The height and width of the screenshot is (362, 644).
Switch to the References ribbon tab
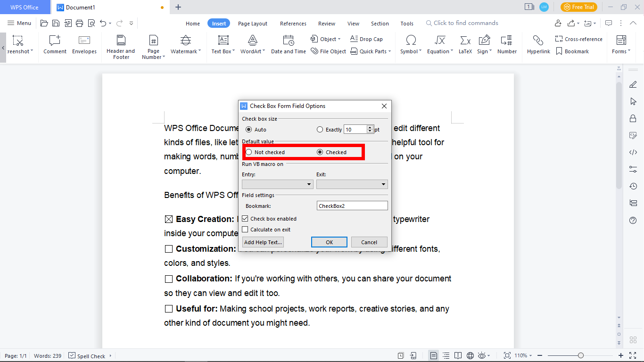293,23
